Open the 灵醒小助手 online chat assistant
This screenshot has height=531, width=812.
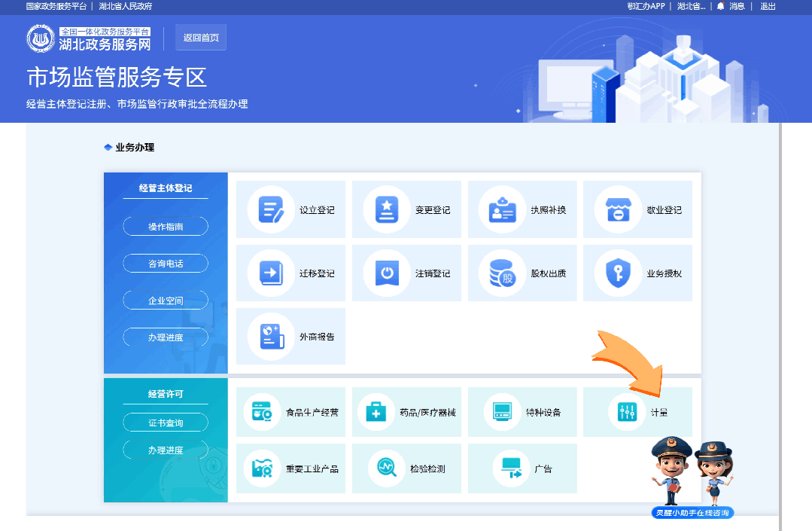693,512
